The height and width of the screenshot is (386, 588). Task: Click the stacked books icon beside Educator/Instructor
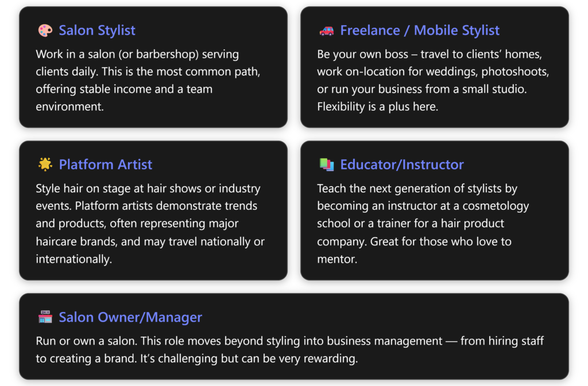(x=326, y=165)
